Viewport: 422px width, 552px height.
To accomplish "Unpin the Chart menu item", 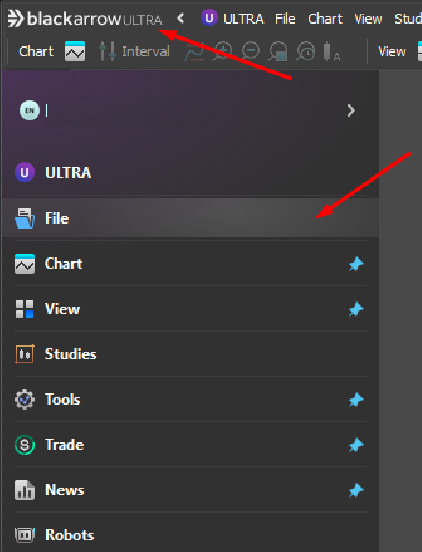I will 356,264.
